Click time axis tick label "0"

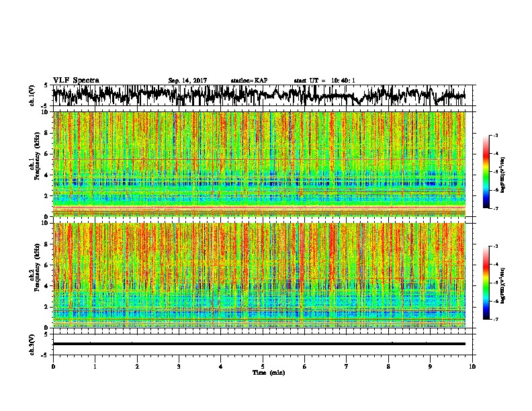(x=53, y=367)
